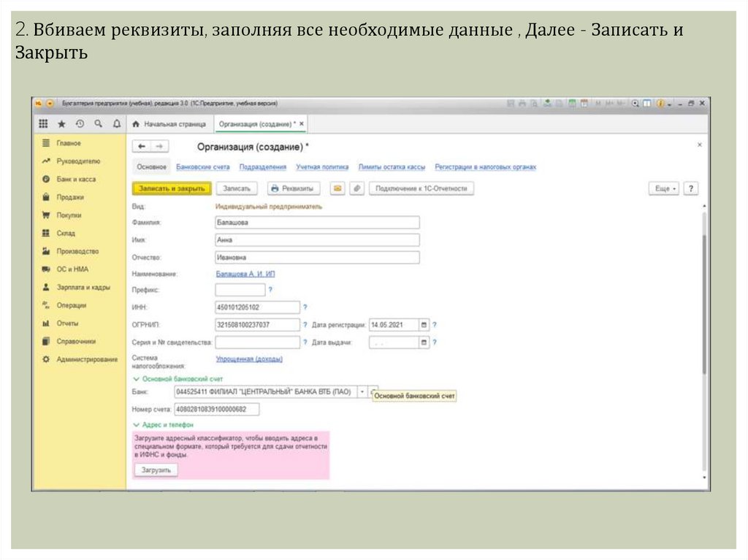
Task: Open Favorites with the star icon
Action: (x=62, y=124)
